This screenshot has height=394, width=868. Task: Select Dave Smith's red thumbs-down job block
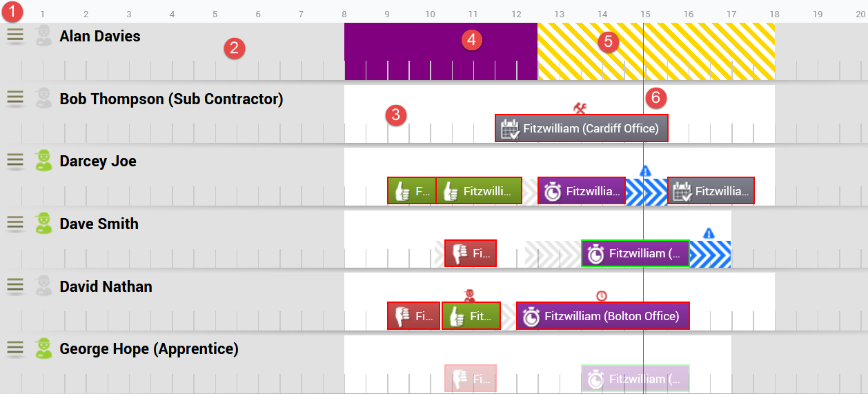470,253
